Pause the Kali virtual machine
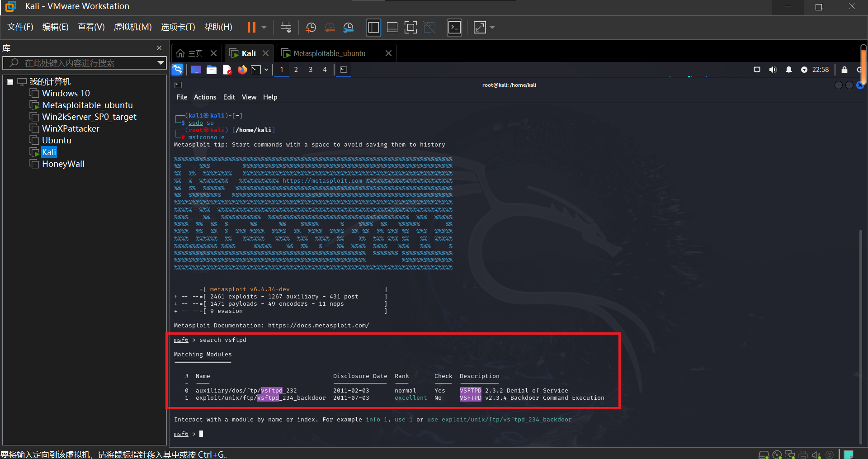This screenshot has height=459, width=868. [251, 28]
